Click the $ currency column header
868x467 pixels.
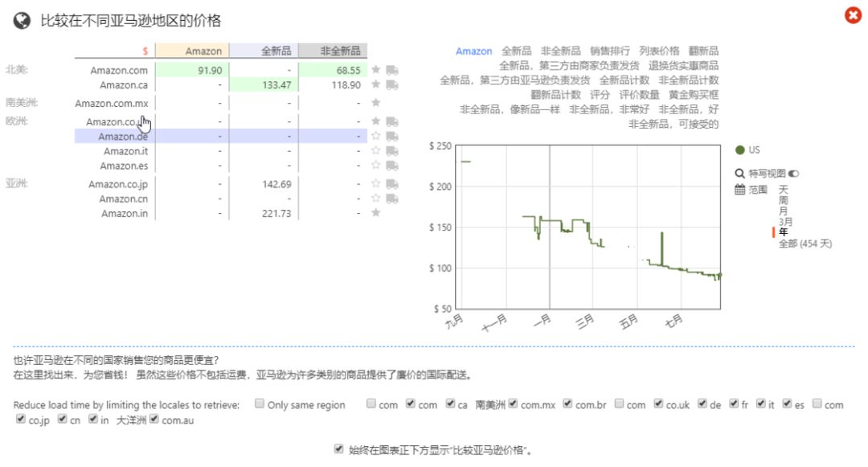(145, 51)
